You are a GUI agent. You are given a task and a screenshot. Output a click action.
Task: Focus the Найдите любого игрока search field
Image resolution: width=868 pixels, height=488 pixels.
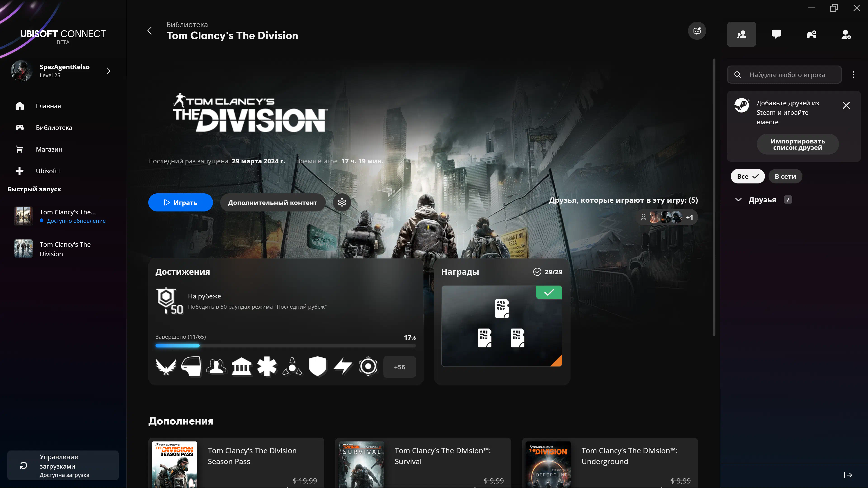tap(784, 74)
